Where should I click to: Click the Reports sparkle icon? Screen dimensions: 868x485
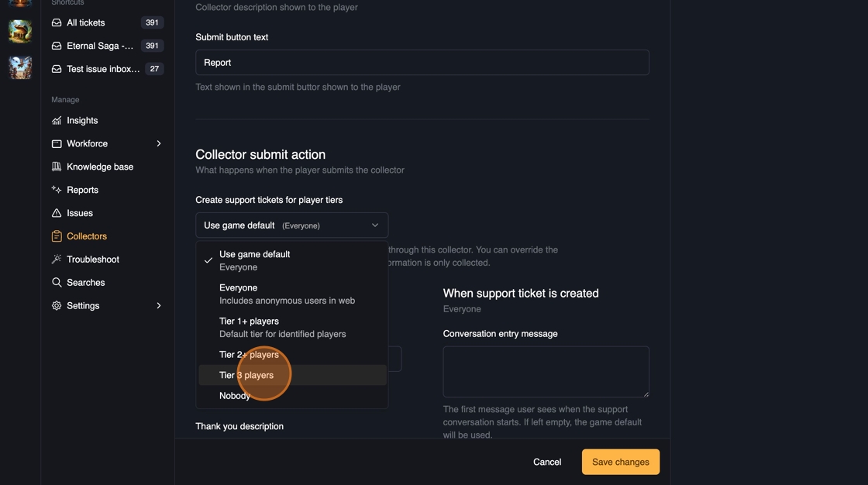coord(57,190)
